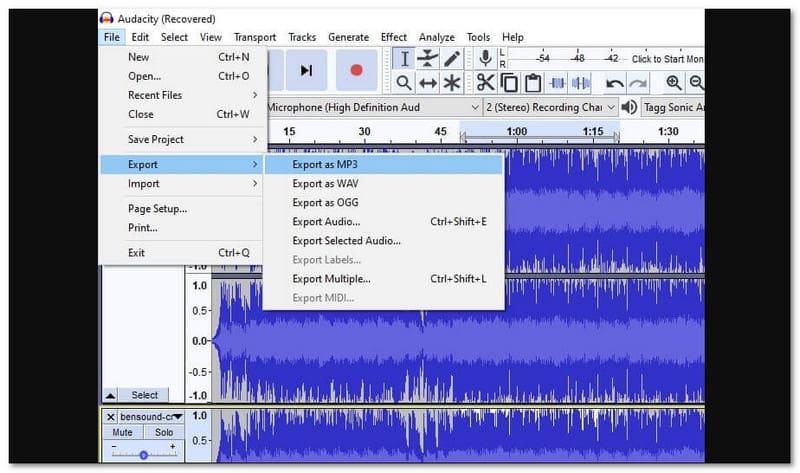Open the Tools menu
800x473 pixels.
[x=478, y=37]
